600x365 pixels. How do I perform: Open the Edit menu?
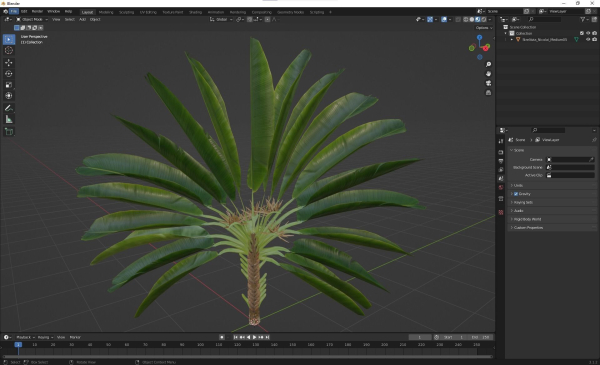[24, 11]
